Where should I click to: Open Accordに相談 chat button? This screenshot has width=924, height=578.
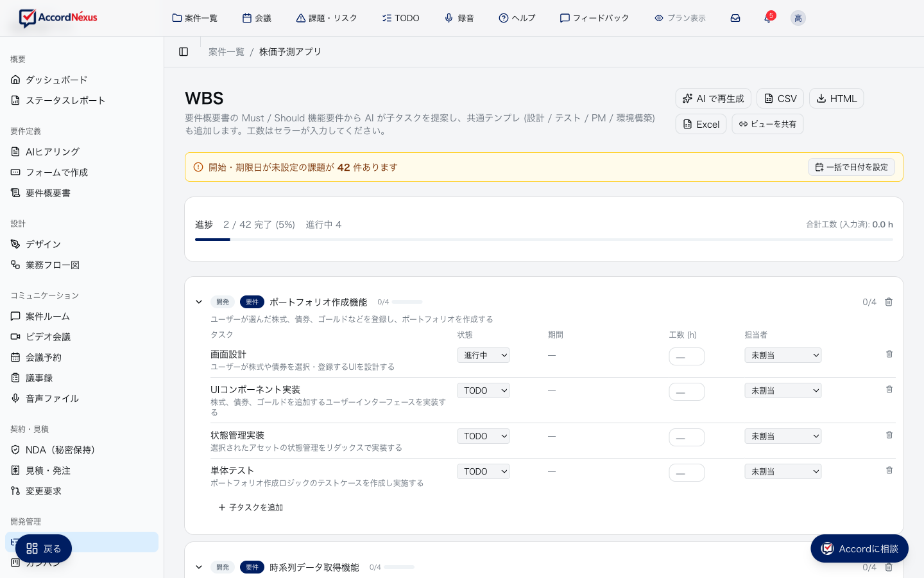point(859,548)
